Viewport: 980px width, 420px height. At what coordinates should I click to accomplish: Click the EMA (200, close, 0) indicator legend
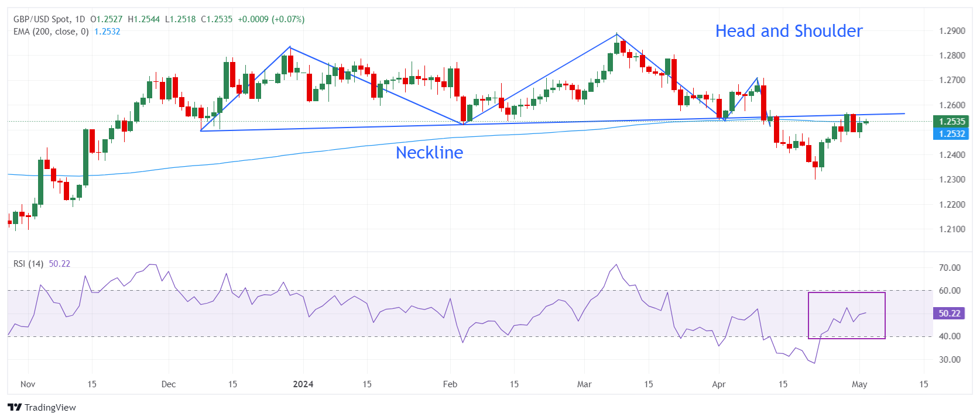51,32
